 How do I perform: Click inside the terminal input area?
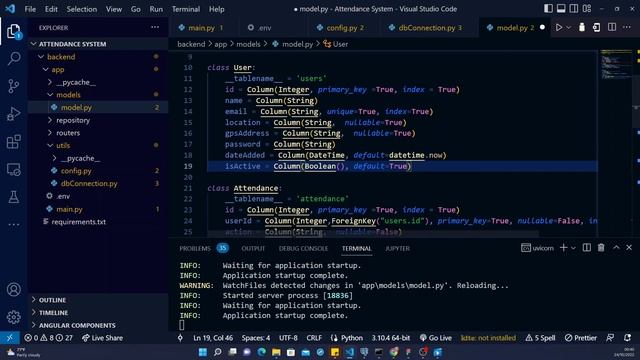(x=404, y=325)
